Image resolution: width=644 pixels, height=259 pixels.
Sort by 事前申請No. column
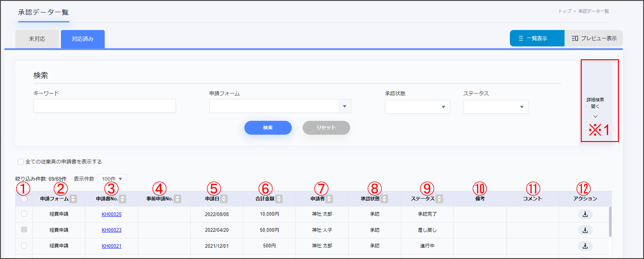178,199
